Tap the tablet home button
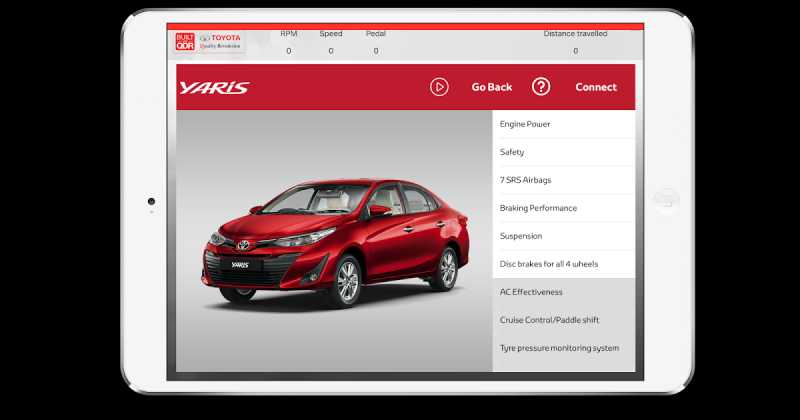 tap(666, 200)
